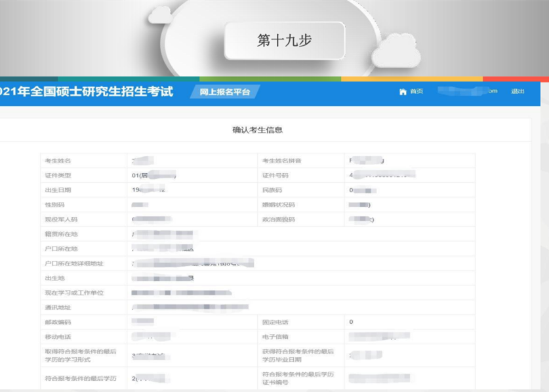Click the 2021年全国硕士研究生招生考试 site title

coord(87,92)
